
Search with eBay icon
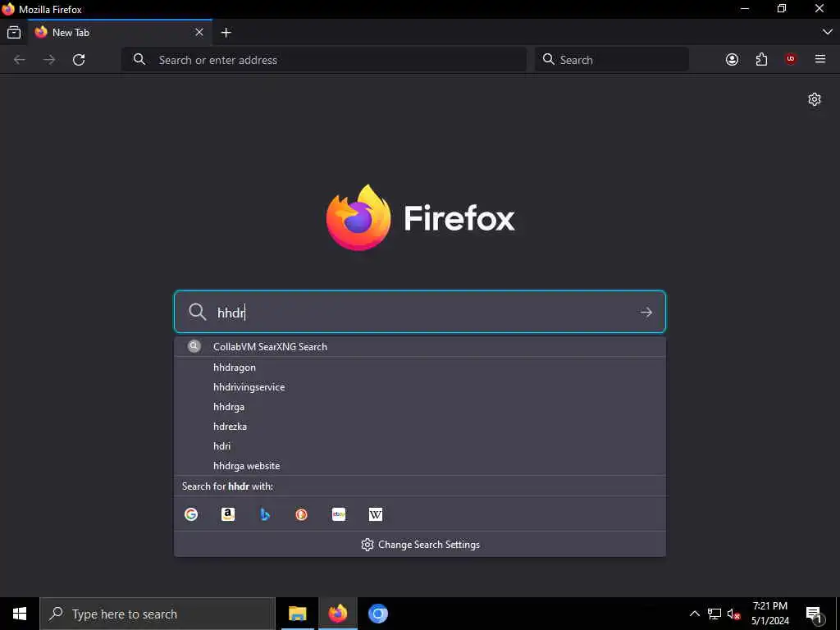(x=339, y=514)
